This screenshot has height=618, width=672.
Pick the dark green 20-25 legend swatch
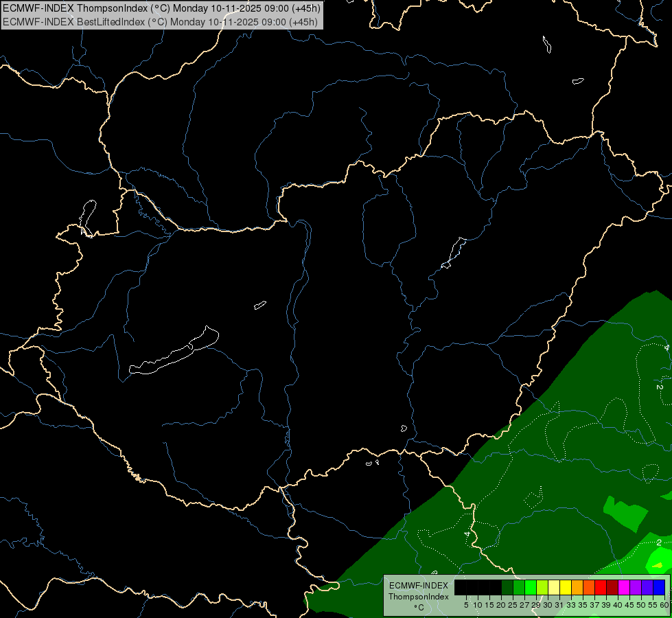click(x=507, y=587)
